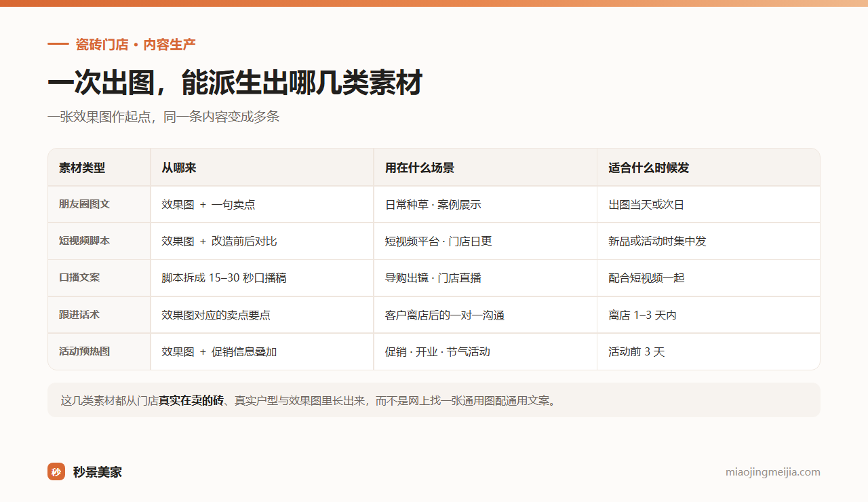The width and height of the screenshot is (868, 502).
Task: Click the cell 导购出镜 · 门店直播
Action: (486, 277)
